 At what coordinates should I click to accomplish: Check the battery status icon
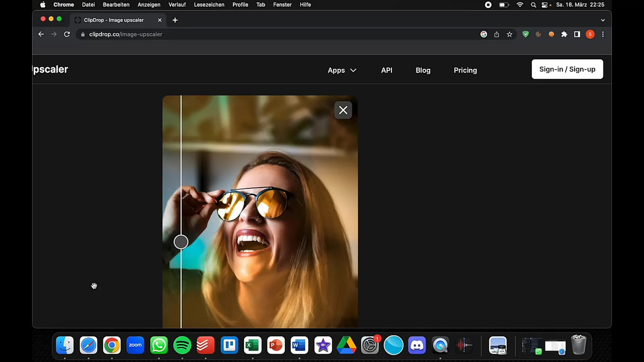click(504, 5)
